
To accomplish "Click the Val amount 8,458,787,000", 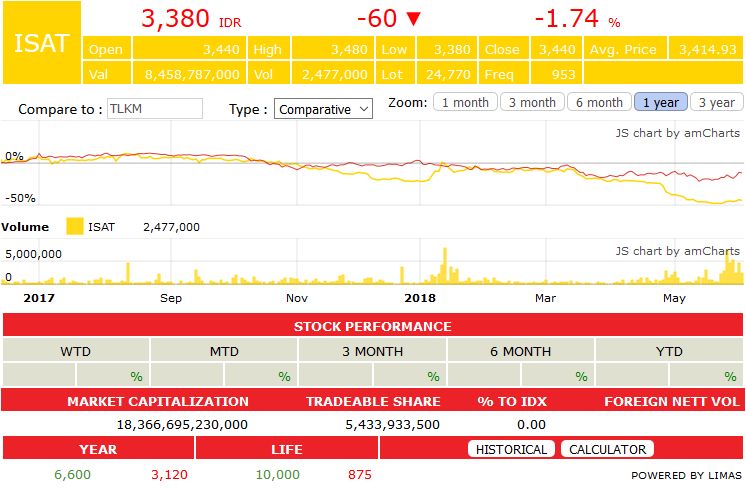I will (189, 74).
